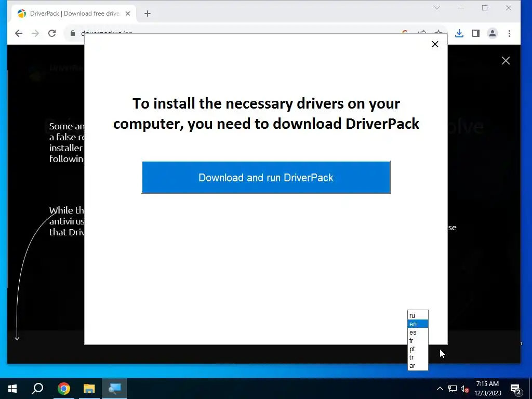
Task: Click the muted volume tray icon
Action: 464,389
